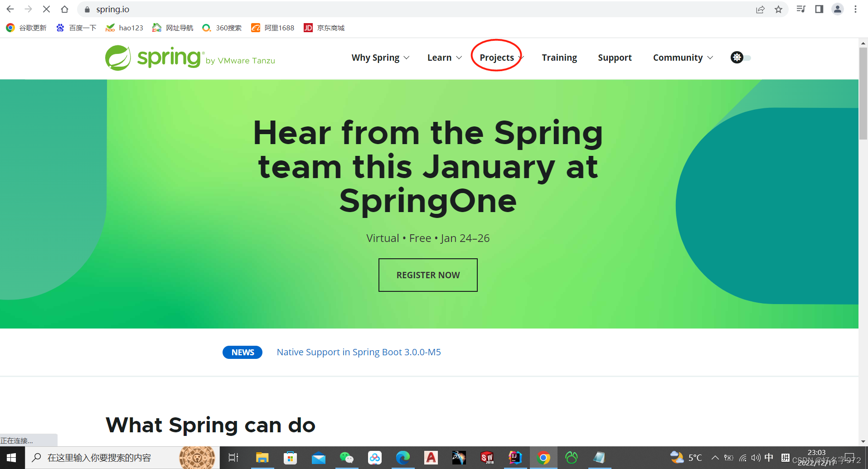Click the page vertical scrollbar thumb
The image size is (868, 469).
pyautogui.click(x=863, y=94)
